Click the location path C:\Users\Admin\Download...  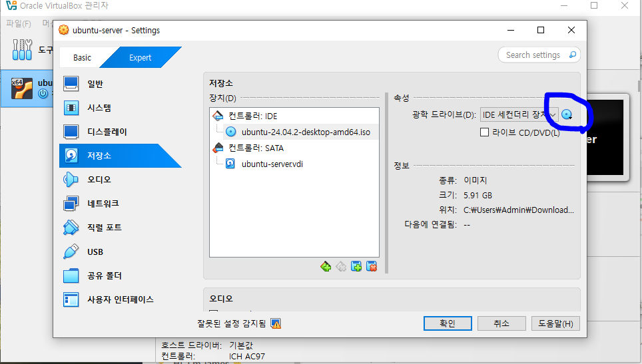(518, 210)
